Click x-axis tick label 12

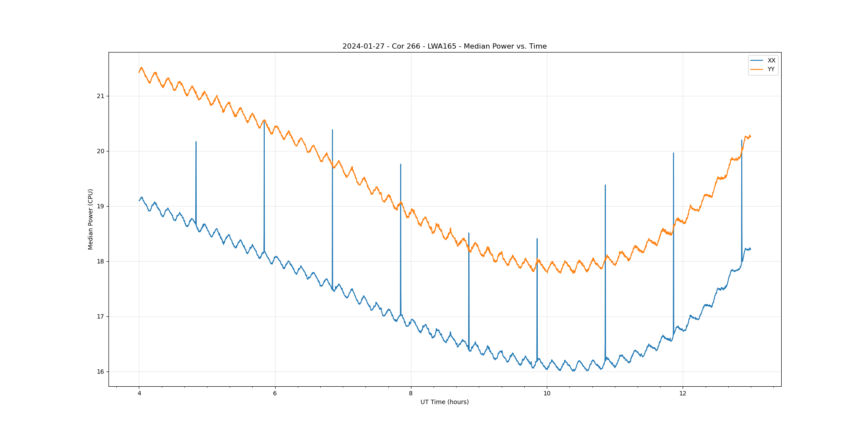click(x=683, y=394)
